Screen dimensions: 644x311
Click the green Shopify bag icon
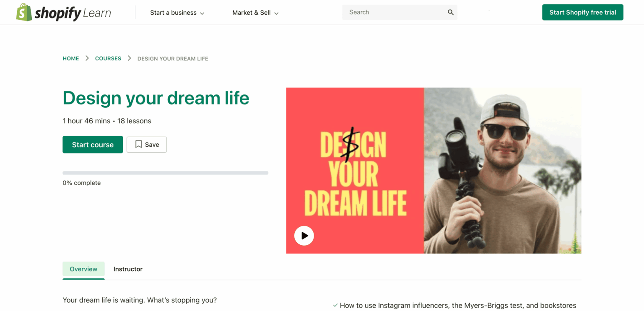(23, 12)
